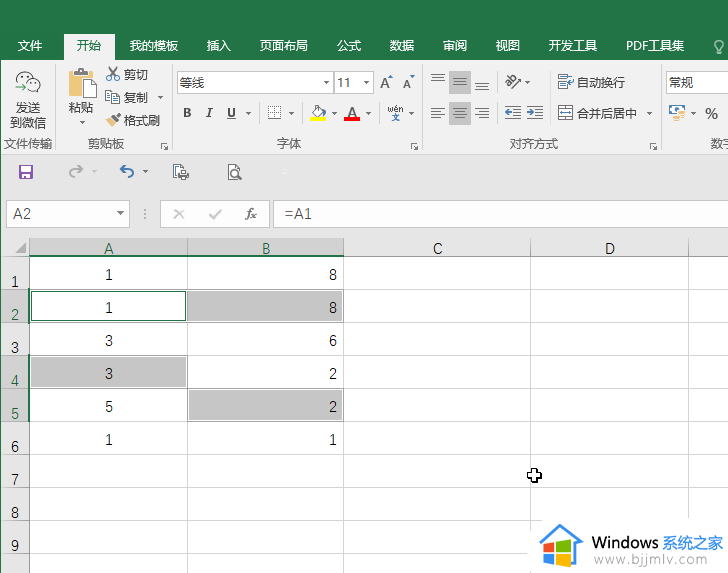The image size is (728, 573).
Task: Click the Insert Function fx icon
Action: click(x=251, y=214)
